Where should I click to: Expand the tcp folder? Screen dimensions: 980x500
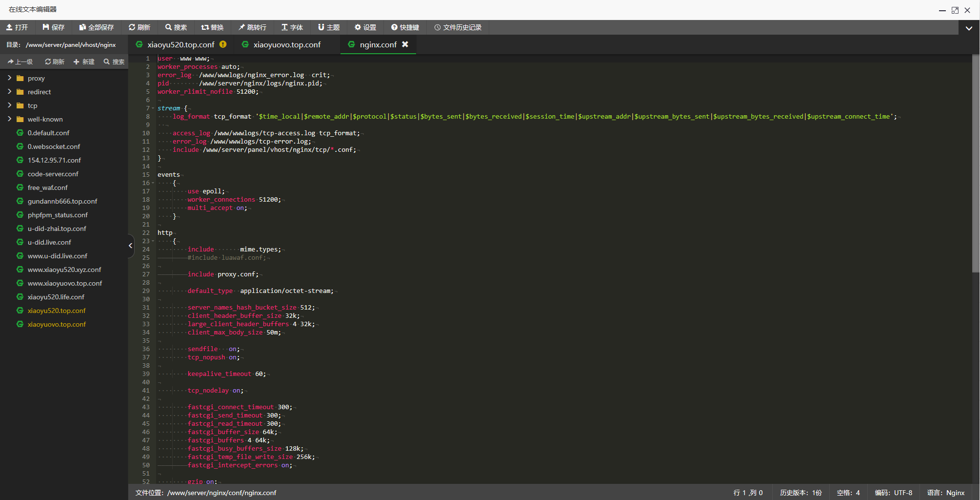coord(9,105)
